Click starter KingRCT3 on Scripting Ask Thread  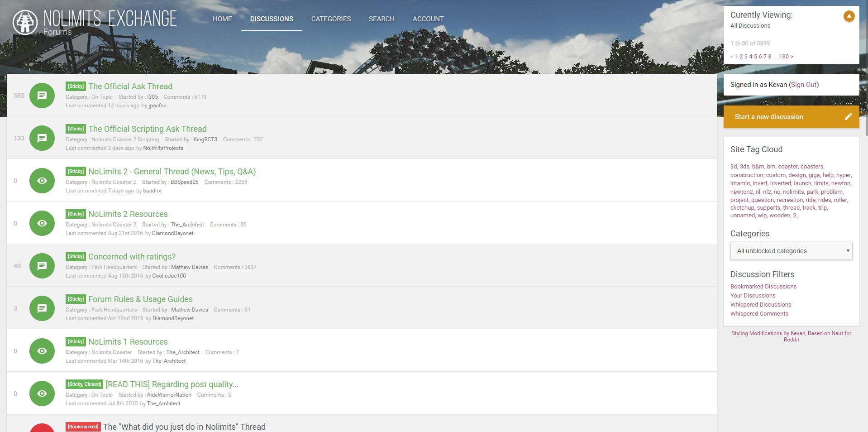point(205,139)
